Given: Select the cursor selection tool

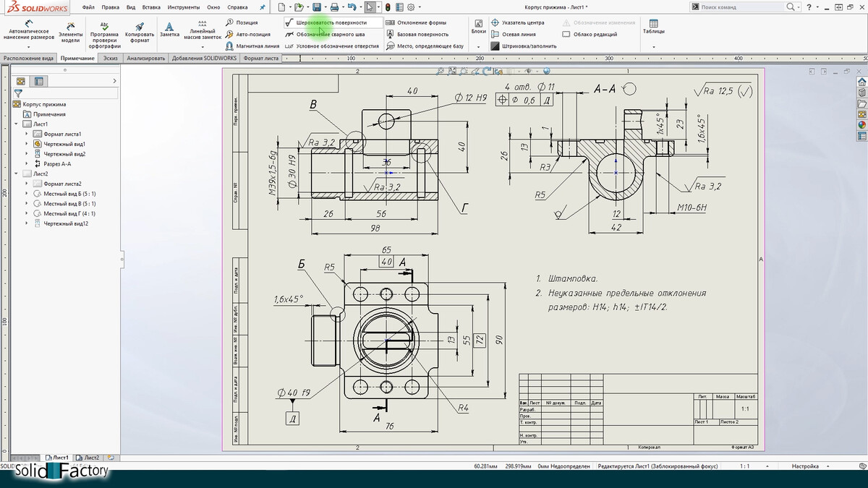Looking at the screenshot, I should (x=370, y=7).
